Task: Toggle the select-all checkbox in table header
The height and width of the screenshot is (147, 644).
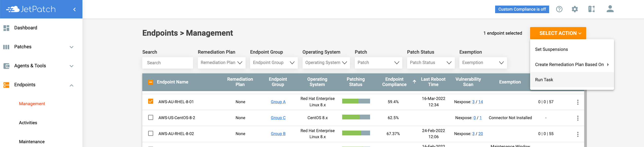Action: [x=151, y=82]
